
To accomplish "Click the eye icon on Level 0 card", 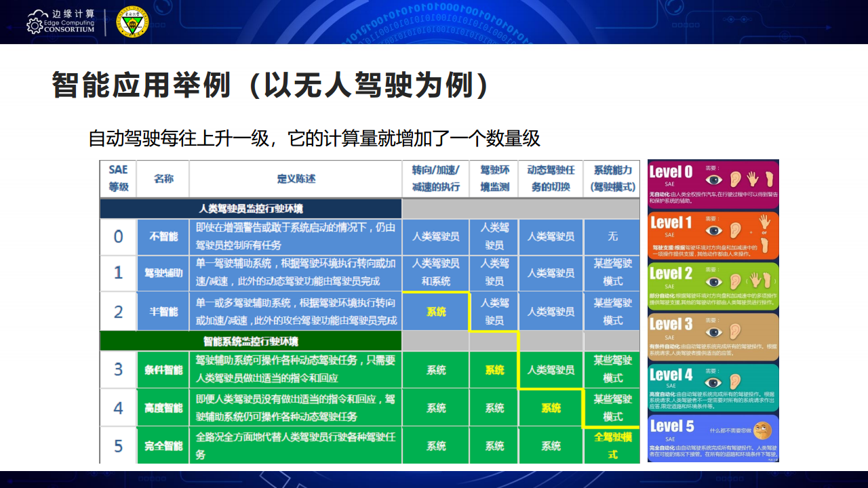I will pos(714,180).
